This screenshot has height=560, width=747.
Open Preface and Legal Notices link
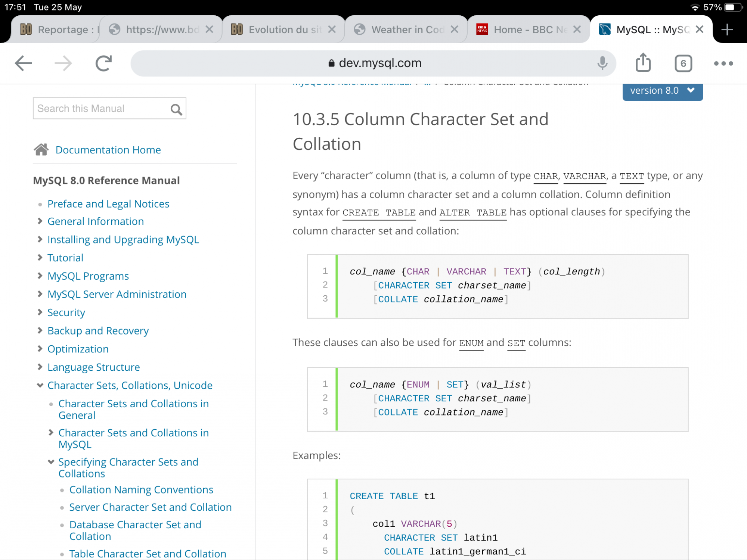(108, 204)
